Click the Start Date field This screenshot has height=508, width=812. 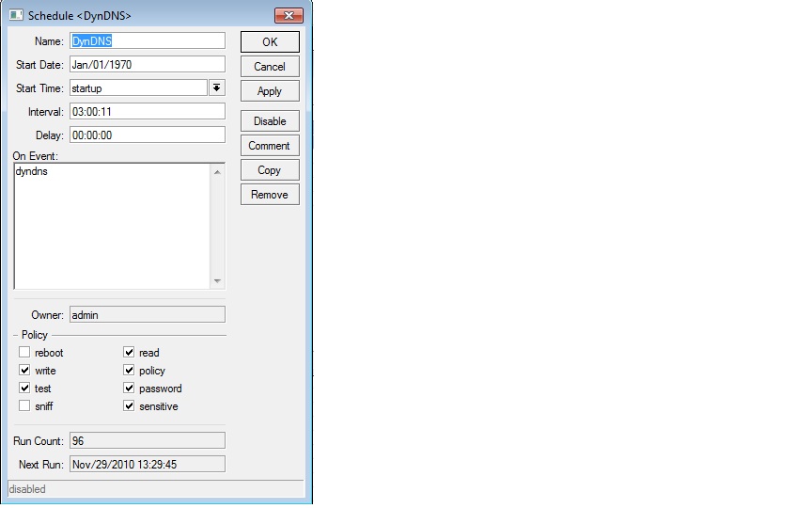(x=148, y=64)
